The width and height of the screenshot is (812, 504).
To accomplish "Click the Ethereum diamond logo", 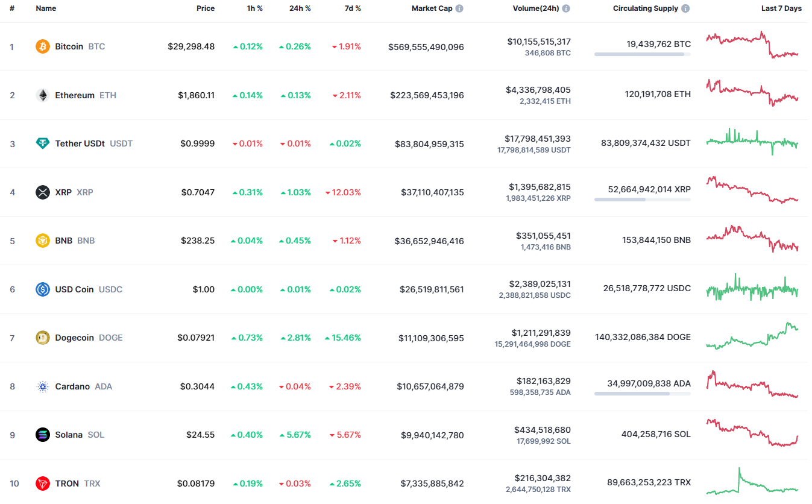I will coord(42,95).
